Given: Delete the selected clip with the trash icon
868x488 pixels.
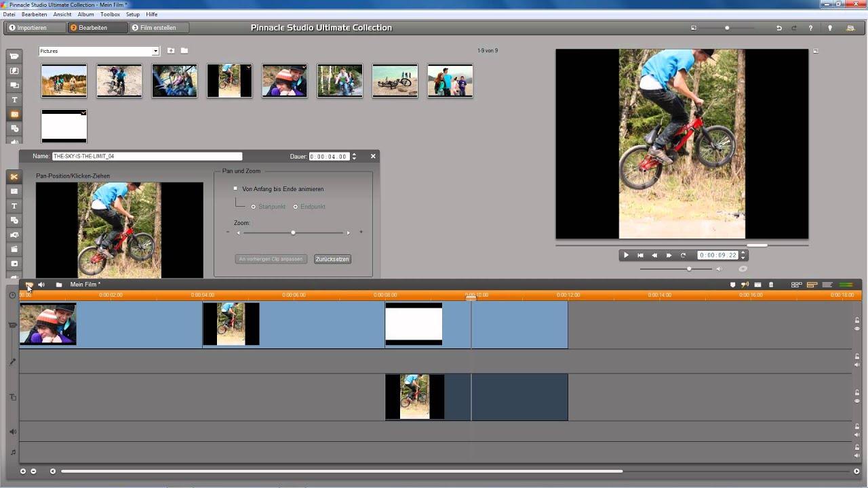Looking at the screenshot, I should 771,285.
